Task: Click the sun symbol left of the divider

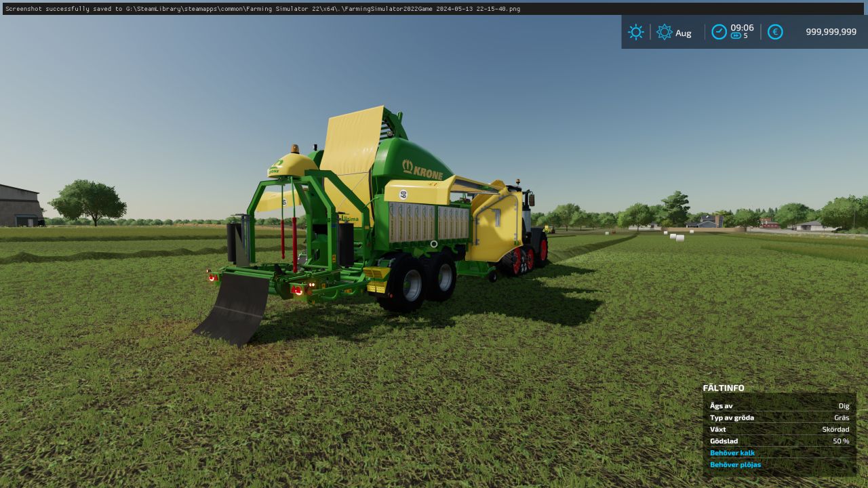Action: click(x=636, y=32)
